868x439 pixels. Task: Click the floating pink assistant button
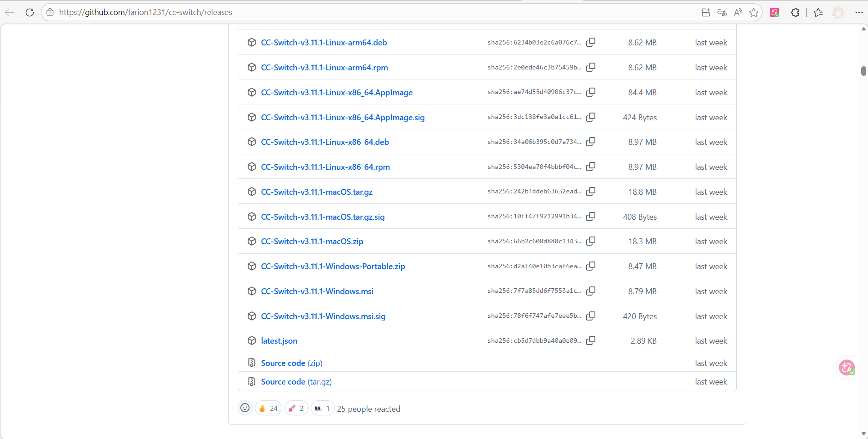point(847,367)
